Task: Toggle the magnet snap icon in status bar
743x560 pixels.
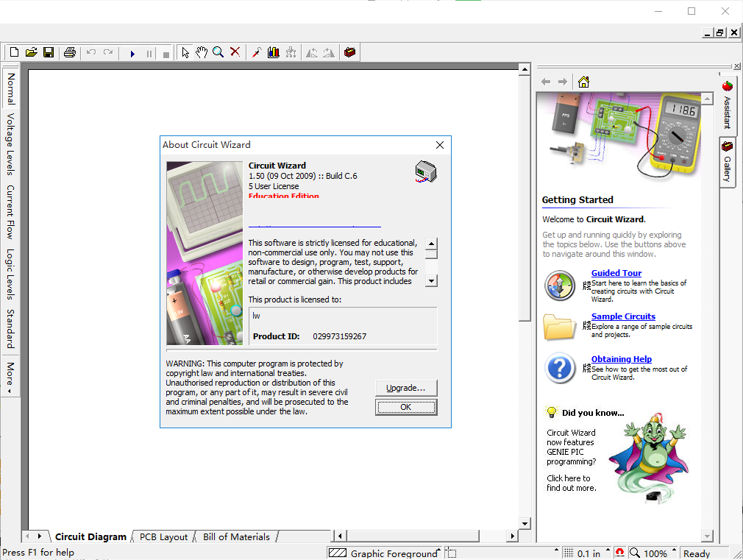Action: click(619, 553)
